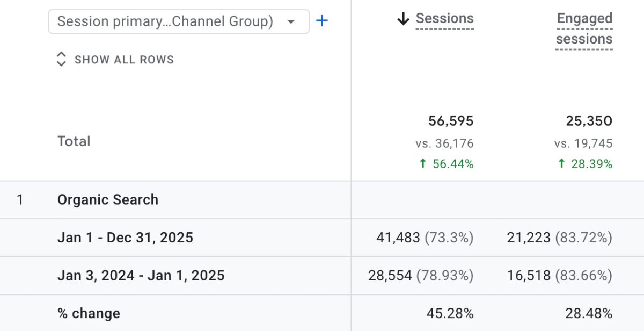Click comparison value vs. 36,176

[444, 143]
